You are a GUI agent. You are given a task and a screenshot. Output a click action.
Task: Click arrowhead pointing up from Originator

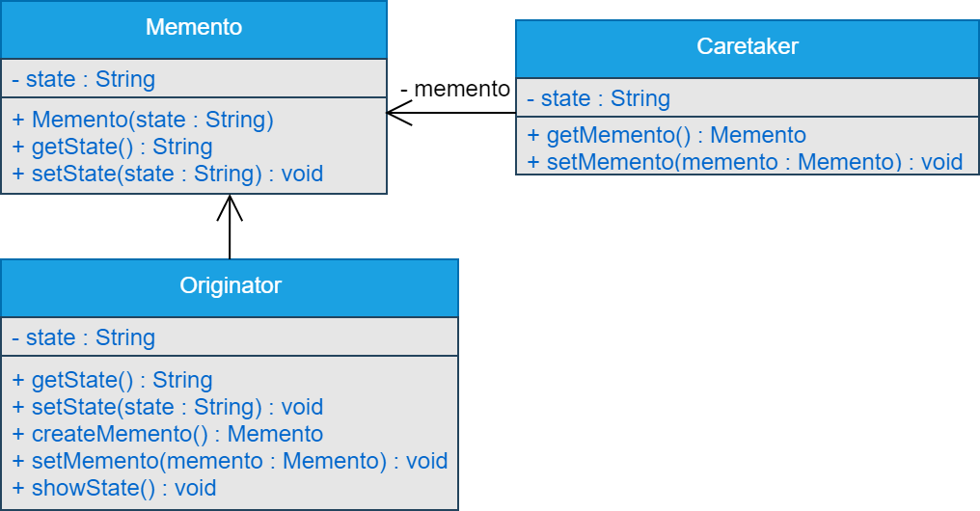click(x=230, y=204)
